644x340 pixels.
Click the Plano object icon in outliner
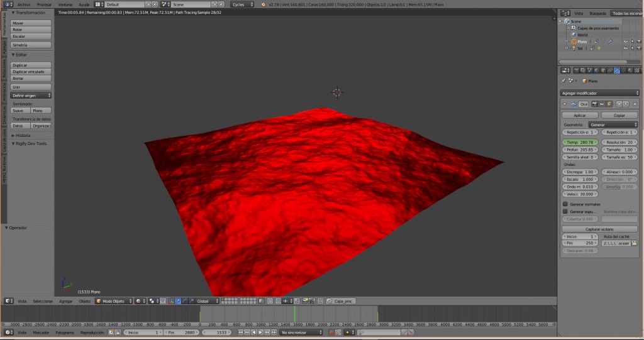click(x=574, y=41)
